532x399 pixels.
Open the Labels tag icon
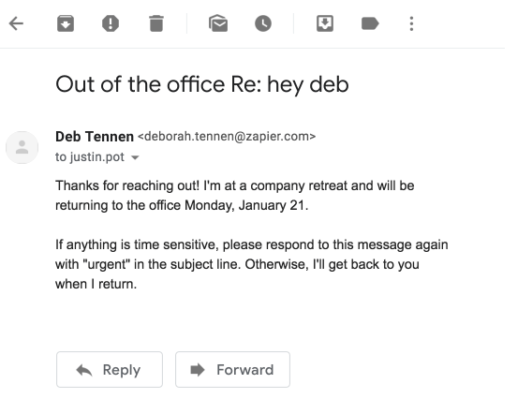pyautogui.click(x=370, y=23)
